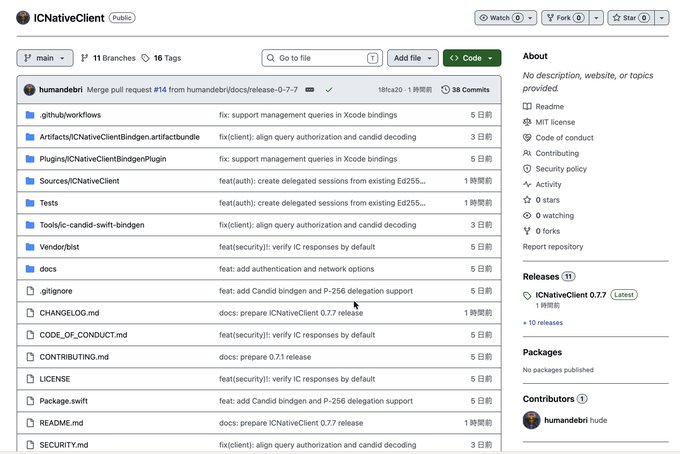
Task: Focus the Go to file search field
Action: [322, 58]
